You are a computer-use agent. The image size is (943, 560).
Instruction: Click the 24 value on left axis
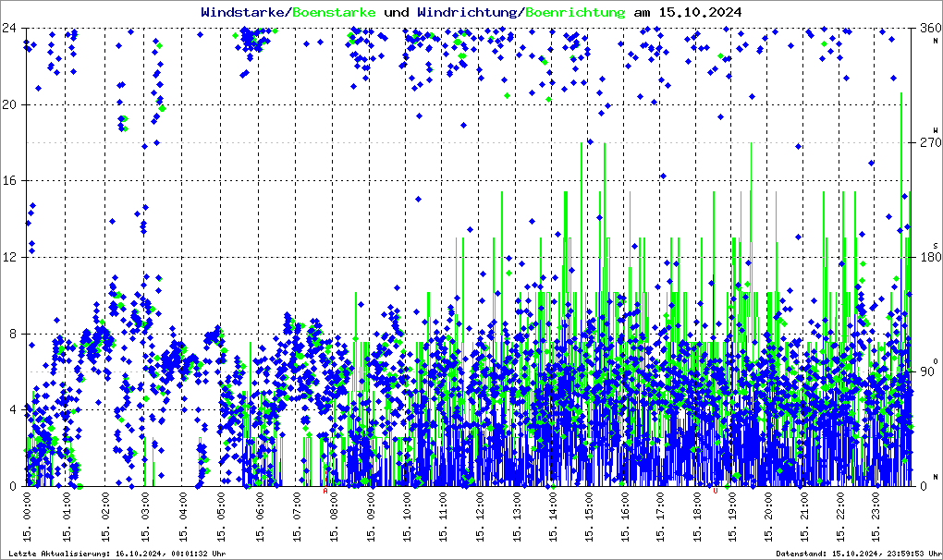[x=8, y=28]
